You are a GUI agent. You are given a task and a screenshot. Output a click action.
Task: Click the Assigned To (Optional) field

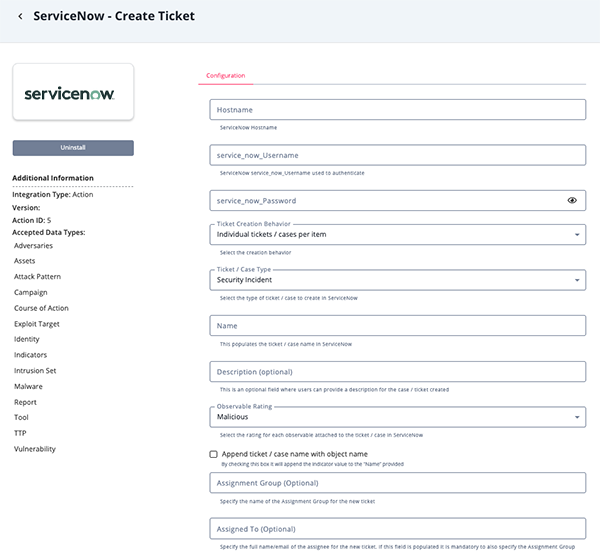[397, 529]
